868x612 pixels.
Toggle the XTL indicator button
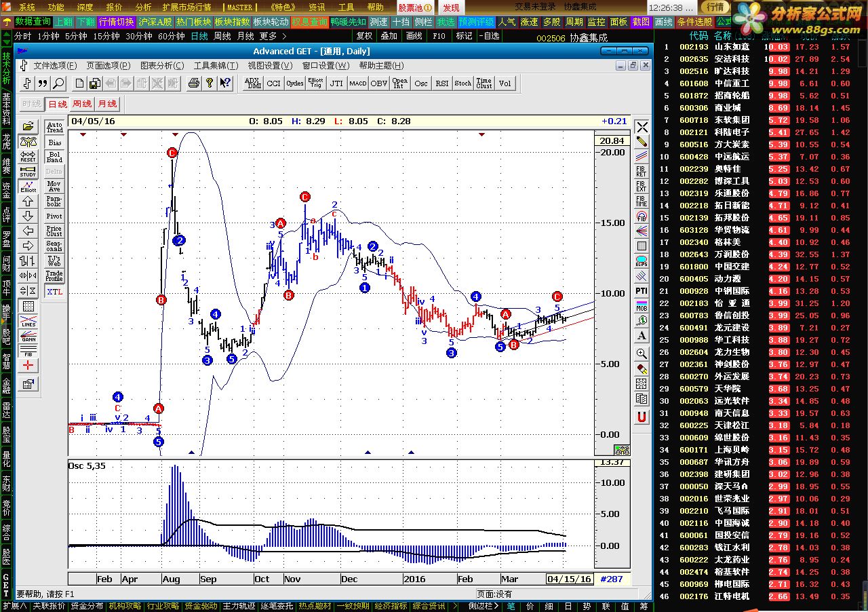(x=54, y=292)
